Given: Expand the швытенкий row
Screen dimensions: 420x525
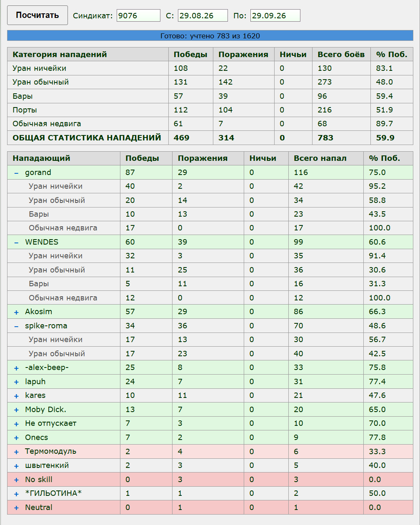Looking at the screenshot, I should click(x=16, y=466).
